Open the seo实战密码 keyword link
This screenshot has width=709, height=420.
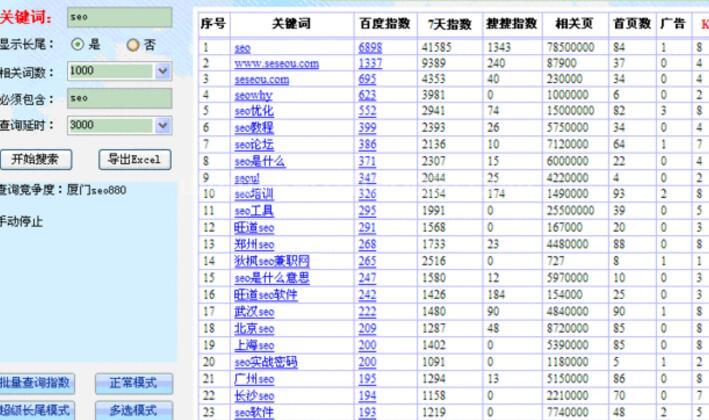[x=265, y=361]
